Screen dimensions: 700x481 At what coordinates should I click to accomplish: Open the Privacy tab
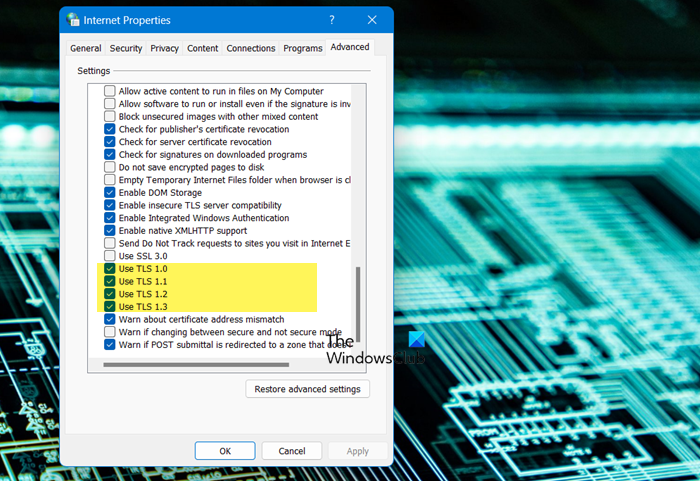pos(164,48)
